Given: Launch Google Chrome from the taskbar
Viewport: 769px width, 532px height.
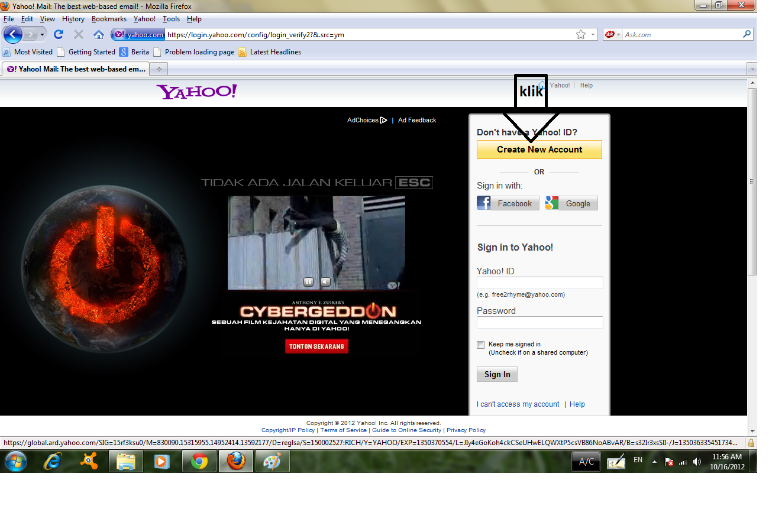Looking at the screenshot, I should pyautogui.click(x=199, y=461).
